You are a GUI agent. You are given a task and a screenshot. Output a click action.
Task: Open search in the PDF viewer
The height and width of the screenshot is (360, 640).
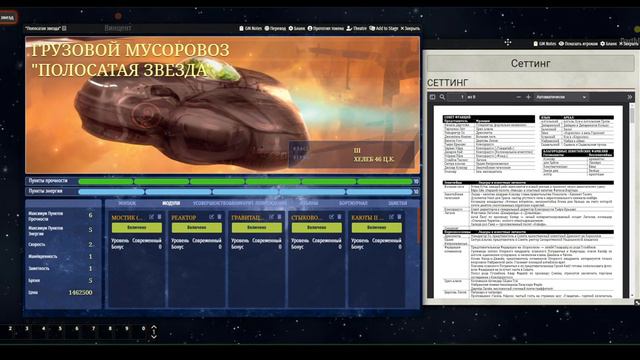442,97
